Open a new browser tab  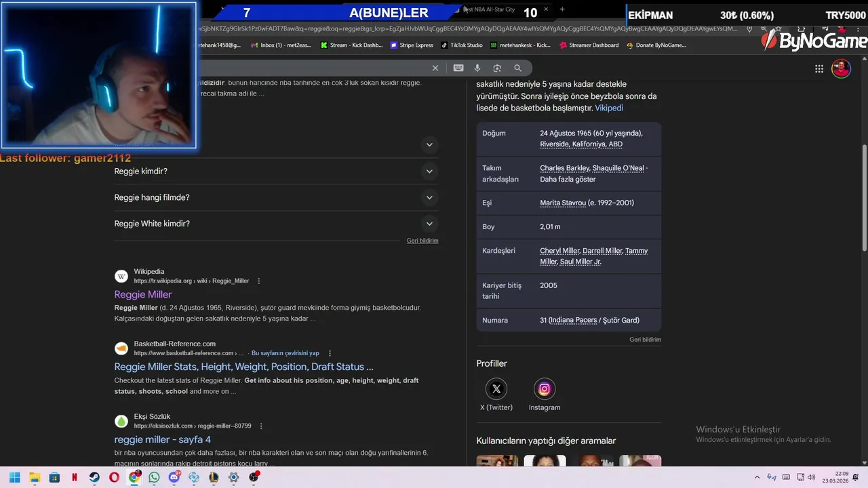click(562, 9)
